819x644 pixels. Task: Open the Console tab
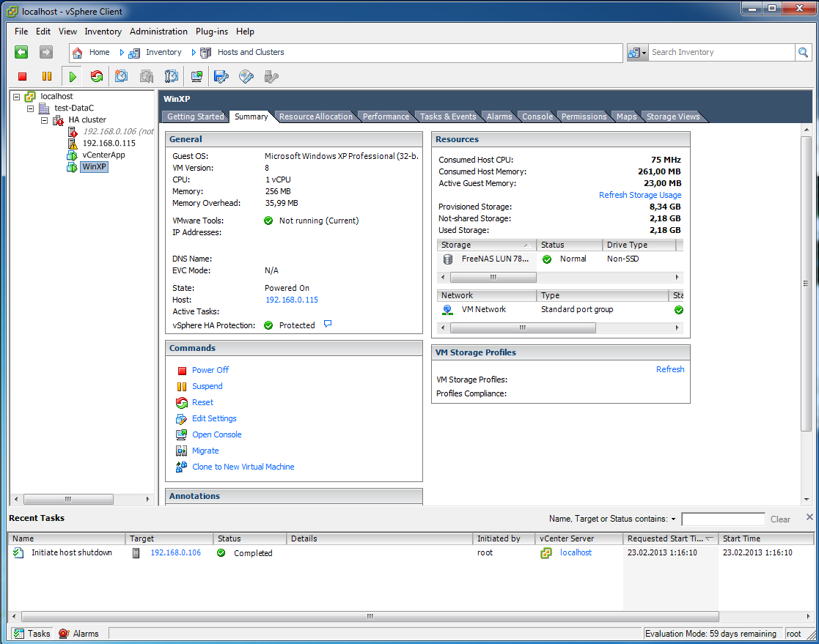[537, 116]
